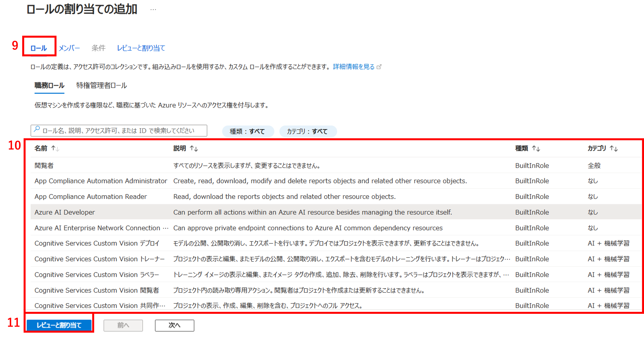Open the 詳細情報を見る link

pos(354,67)
